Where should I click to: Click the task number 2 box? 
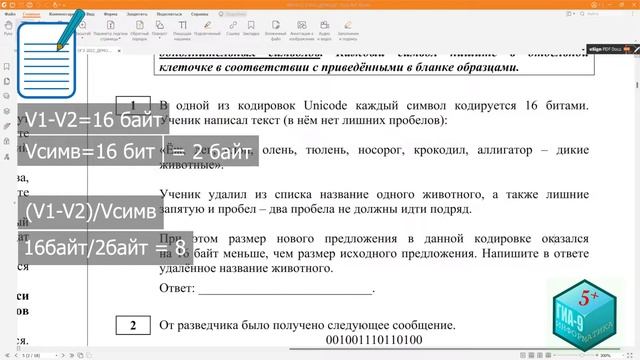(x=133, y=325)
